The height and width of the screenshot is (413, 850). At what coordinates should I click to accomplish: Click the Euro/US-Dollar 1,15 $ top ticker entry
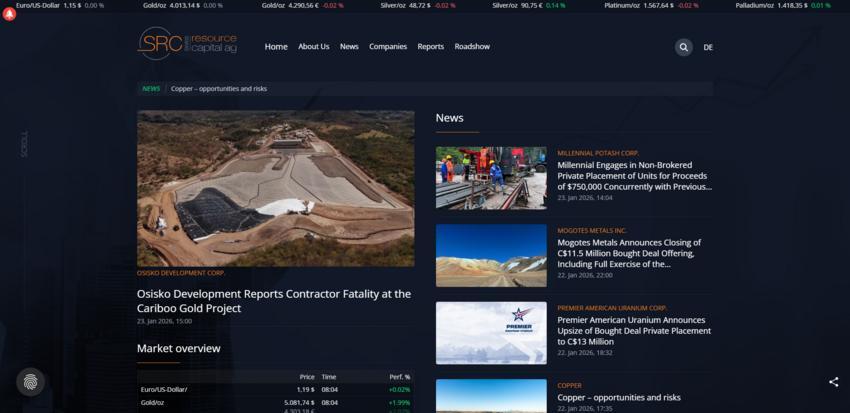pos(60,5)
